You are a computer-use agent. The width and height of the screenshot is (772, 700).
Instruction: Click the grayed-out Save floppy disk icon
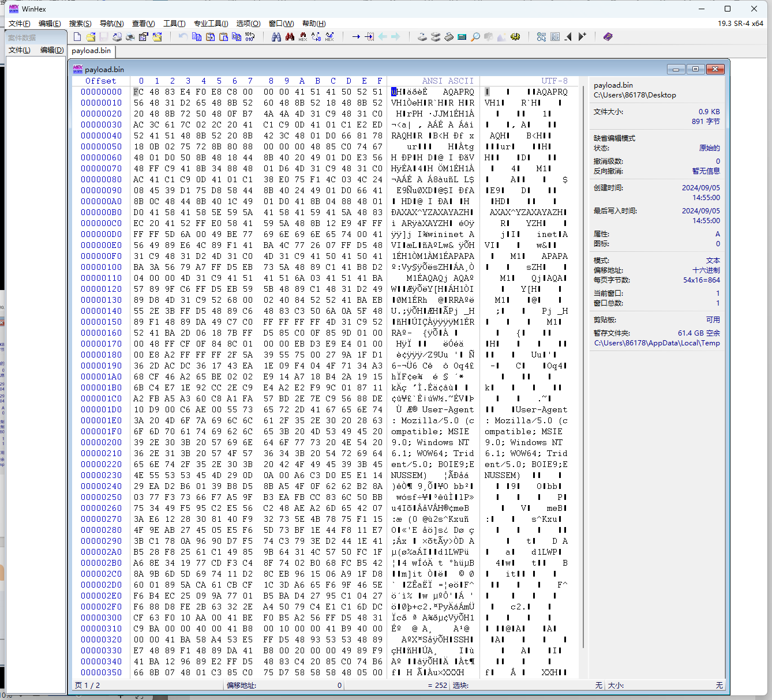tap(104, 36)
